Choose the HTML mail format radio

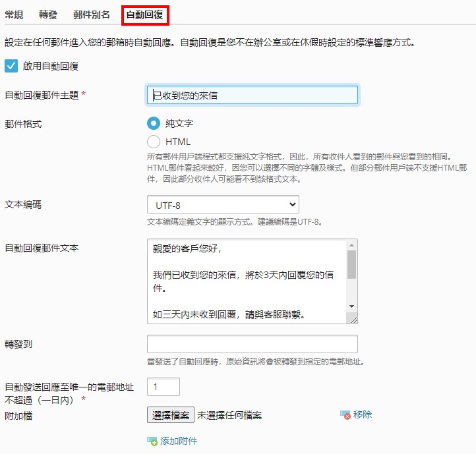tap(154, 142)
